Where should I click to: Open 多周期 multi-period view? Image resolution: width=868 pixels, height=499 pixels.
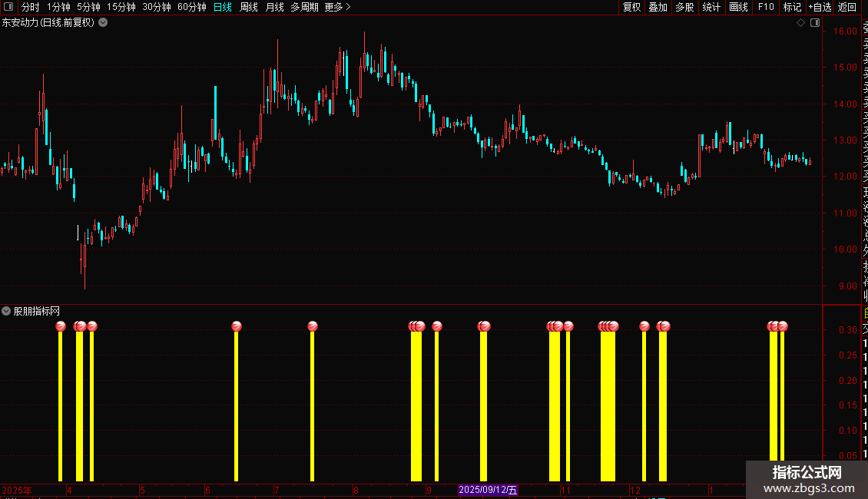click(x=304, y=7)
